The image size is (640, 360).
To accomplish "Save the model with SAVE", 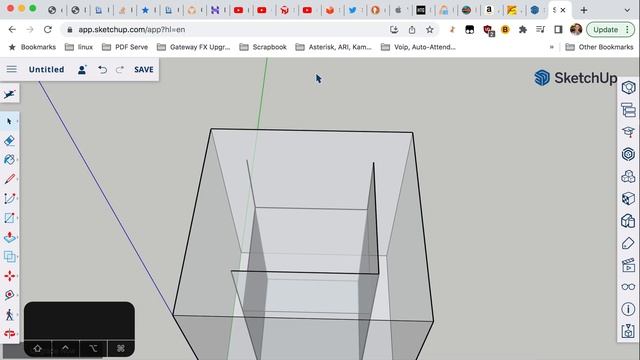I will (144, 69).
